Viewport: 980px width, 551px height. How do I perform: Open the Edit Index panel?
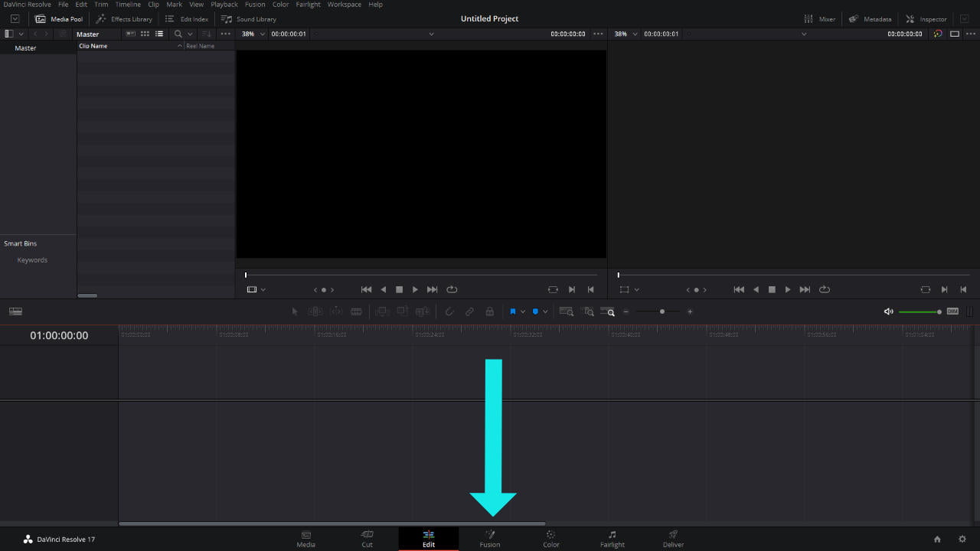(187, 18)
